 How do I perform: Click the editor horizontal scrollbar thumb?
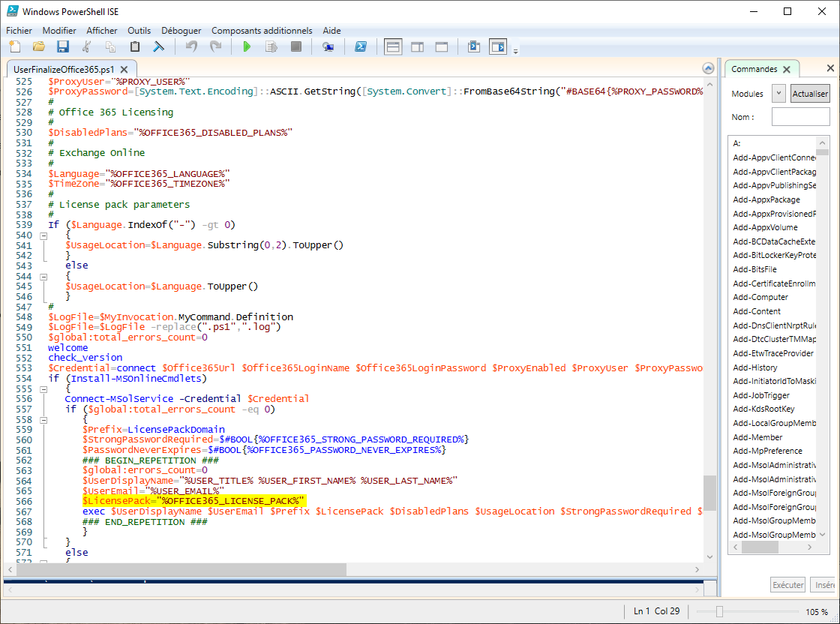[x=181, y=569]
